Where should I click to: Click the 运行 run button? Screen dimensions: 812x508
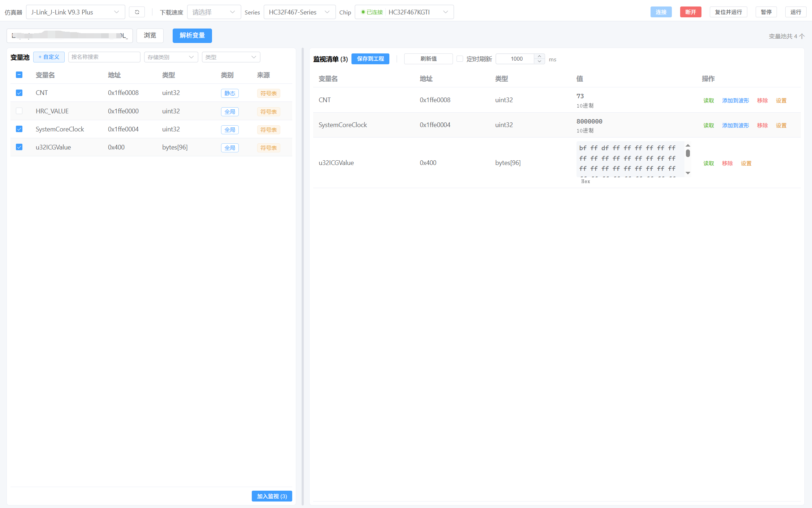[796, 12]
